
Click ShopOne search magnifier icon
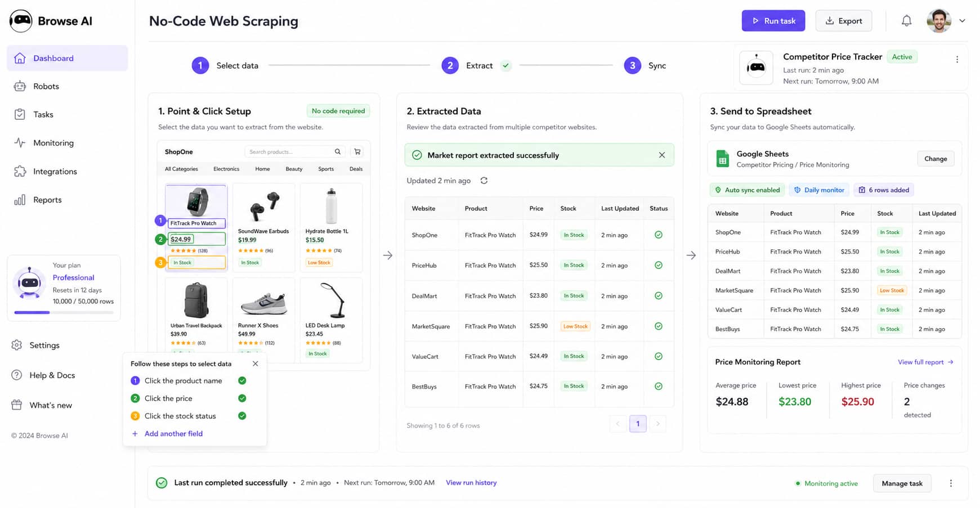[338, 152]
